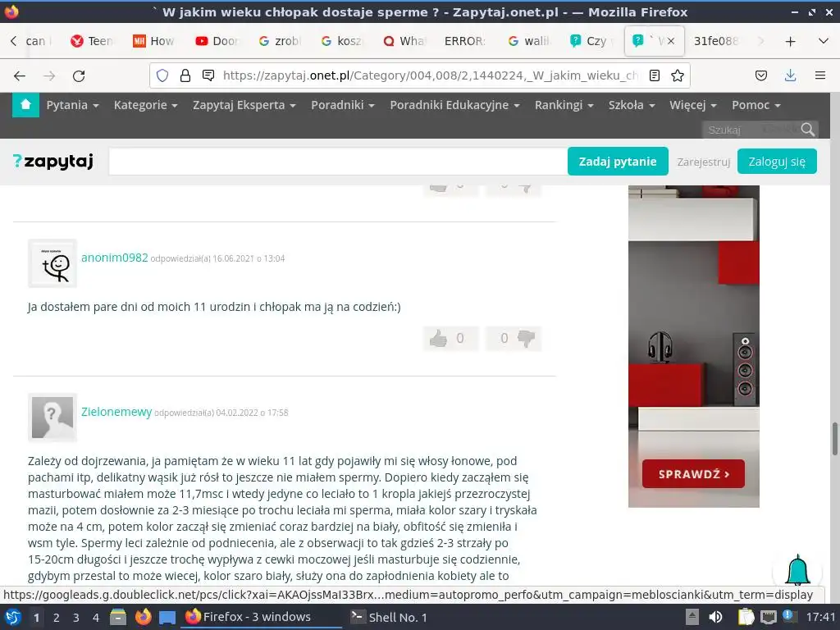
Task: Show site security padlock information
Action: click(185, 75)
